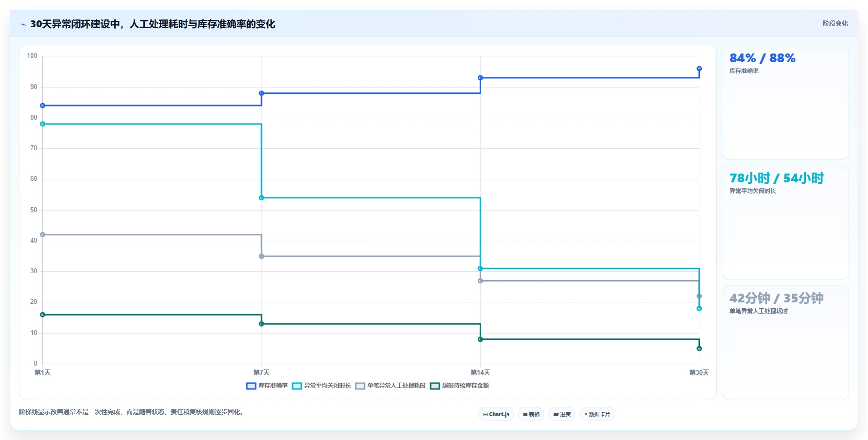868x440 pixels.
Task: Select the green data point at 第1天 (16)
Action: [x=43, y=315]
